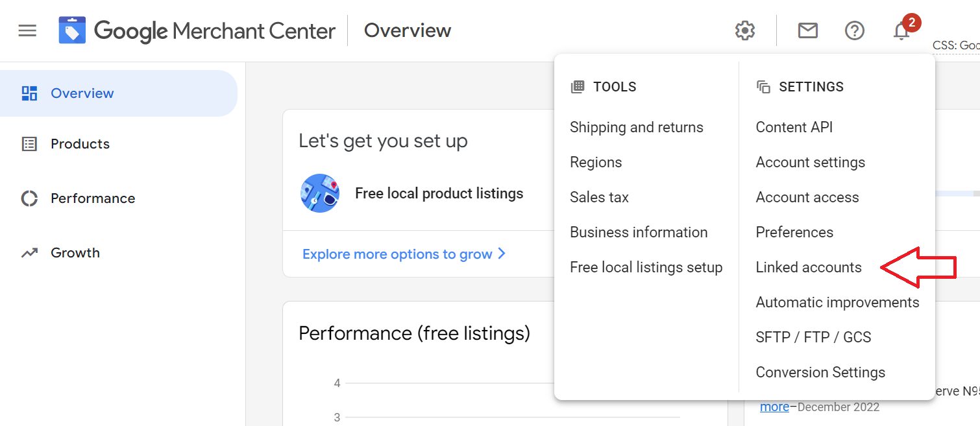Go to Account settings
This screenshot has width=980, height=426.
click(811, 163)
